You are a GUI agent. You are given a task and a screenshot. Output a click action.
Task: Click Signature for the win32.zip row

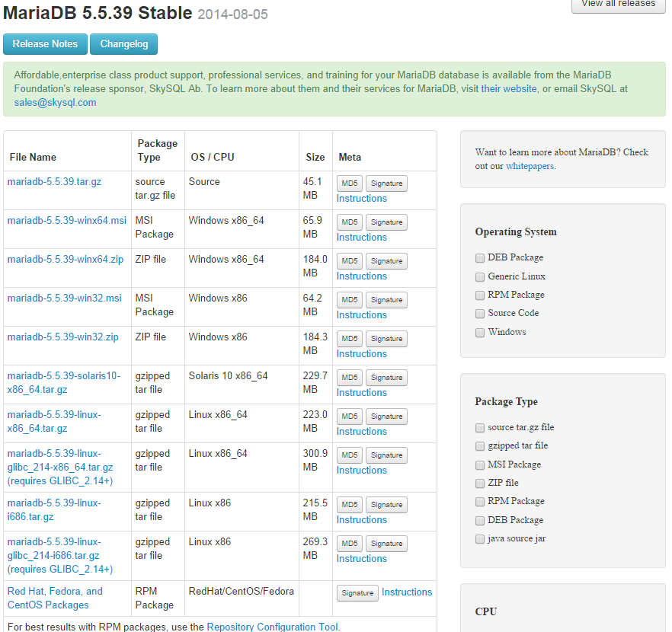pyautogui.click(x=386, y=339)
